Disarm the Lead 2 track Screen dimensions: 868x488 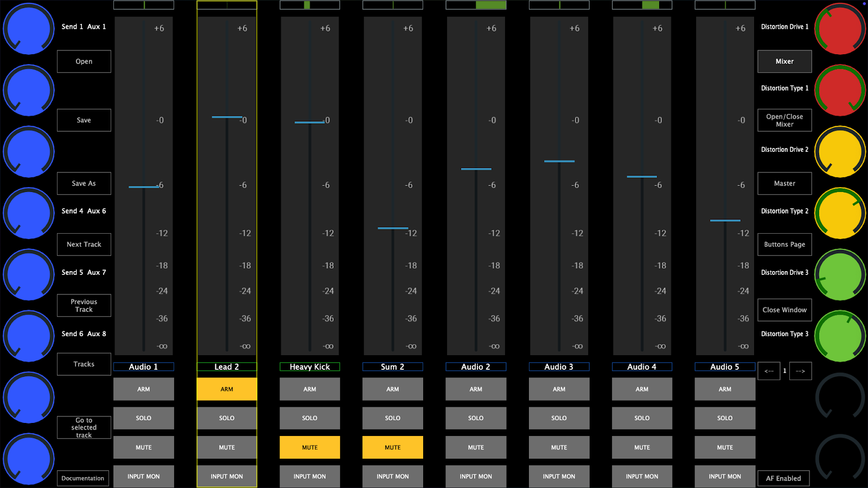click(227, 389)
